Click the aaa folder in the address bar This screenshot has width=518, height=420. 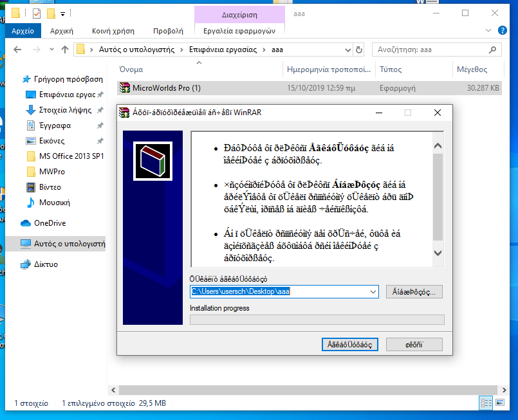coord(277,50)
